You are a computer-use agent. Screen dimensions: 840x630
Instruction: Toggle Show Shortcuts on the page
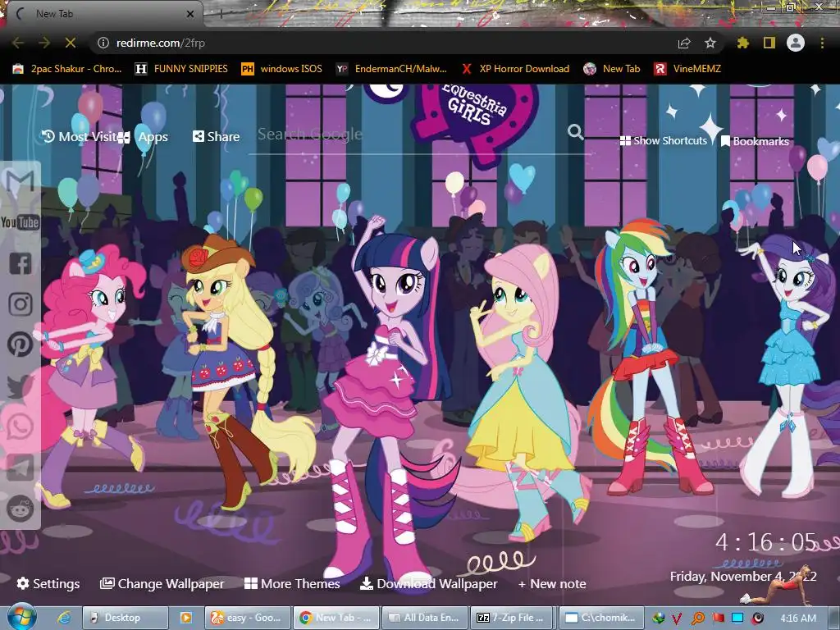663,141
